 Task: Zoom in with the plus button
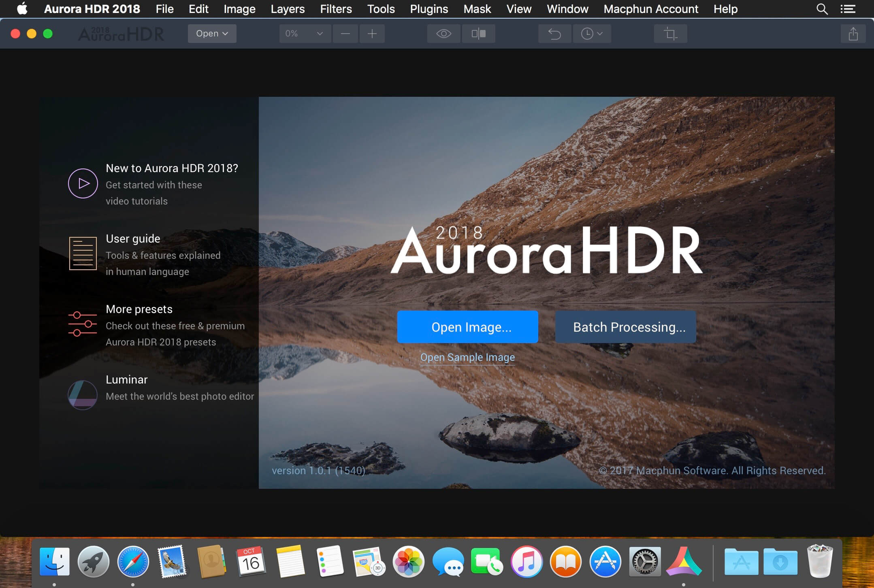[x=372, y=34]
